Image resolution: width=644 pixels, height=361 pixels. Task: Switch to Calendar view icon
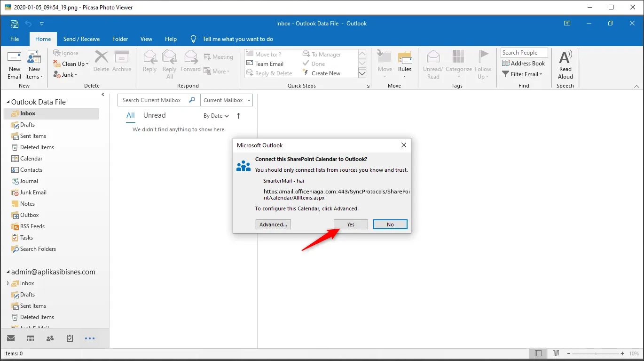pyautogui.click(x=31, y=338)
